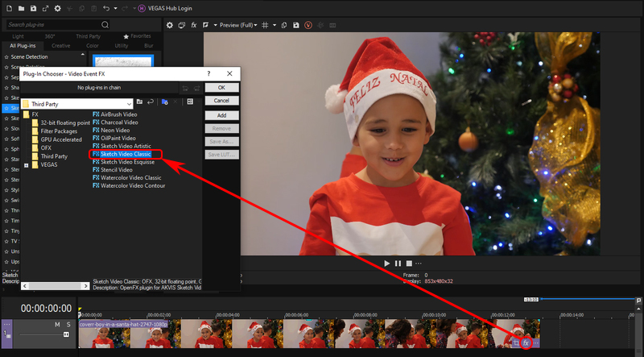Open the Favorites plug-ins tab

(x=137, y=36)
